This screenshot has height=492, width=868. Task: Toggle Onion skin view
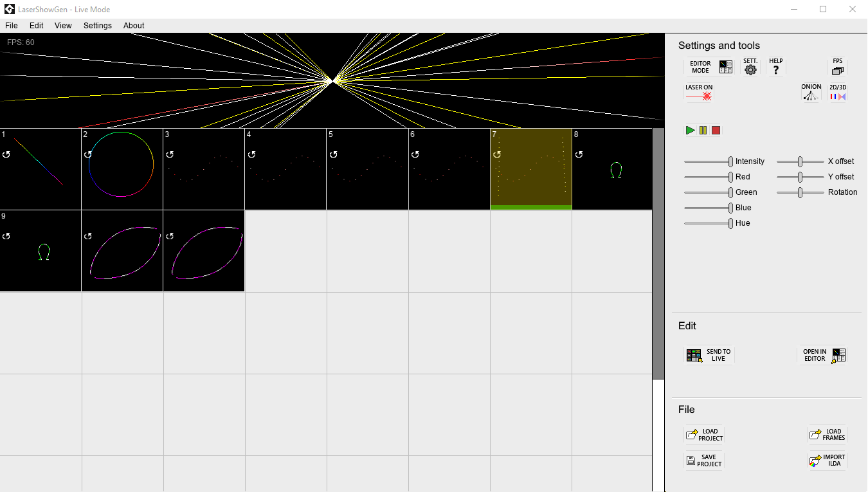pyautogui.click(x=811, y=93)
